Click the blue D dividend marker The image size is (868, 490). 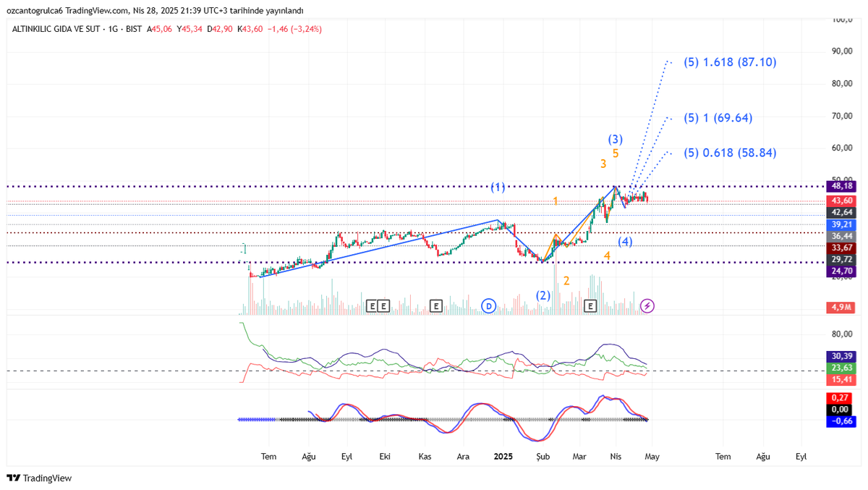(489, 306)
